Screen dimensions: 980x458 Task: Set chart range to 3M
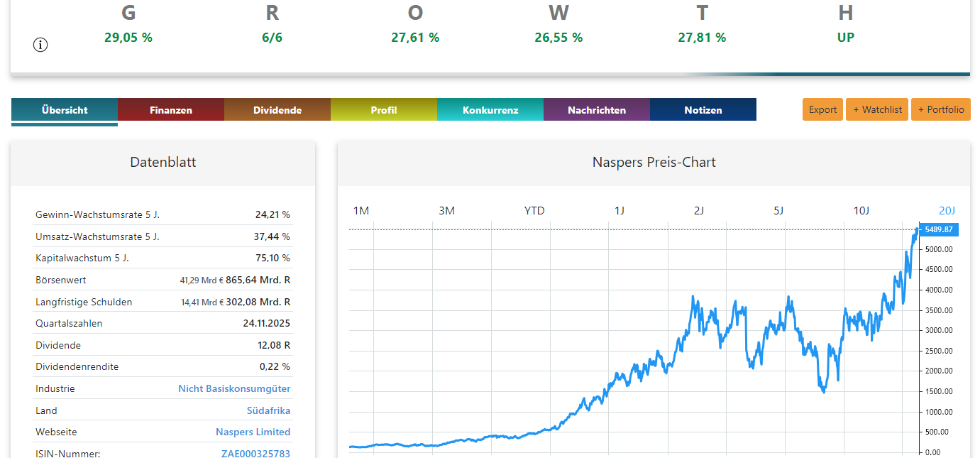(446, 210)
